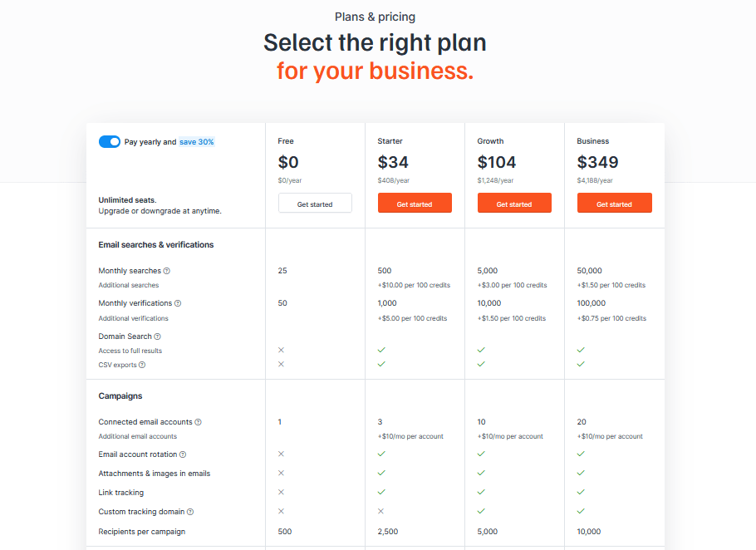Click help icon next to Monthly searches

(167, 271)
